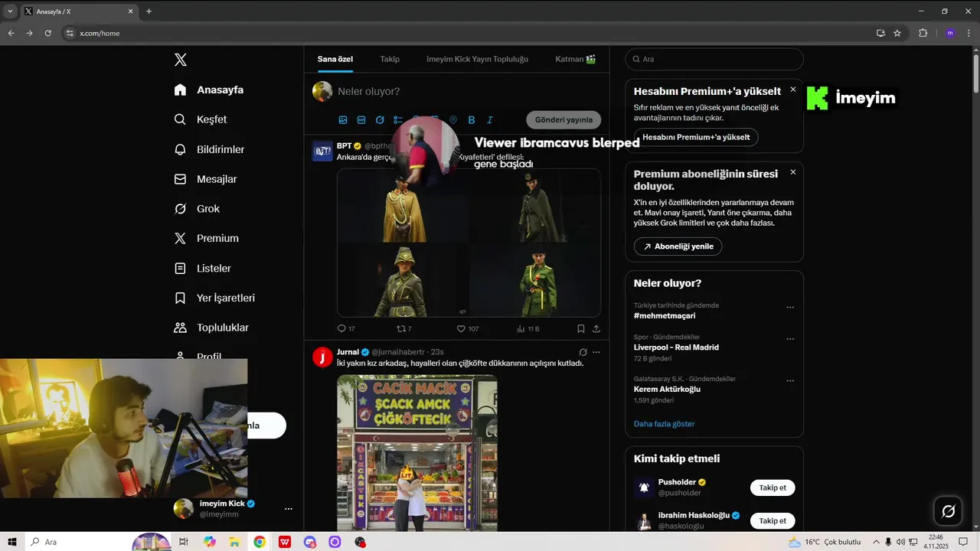Open Windows Start menu
The height and width of the screenshot is (551, 980).
coord(12,542)
